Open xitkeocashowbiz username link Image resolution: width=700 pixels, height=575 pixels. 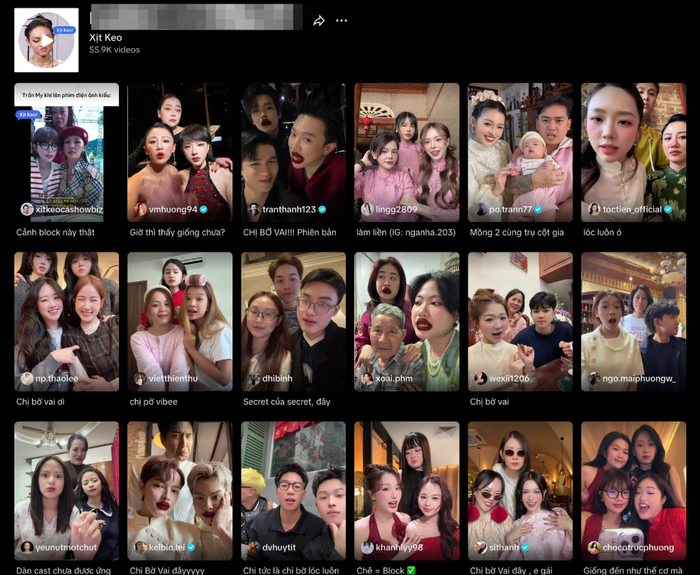point(68,210)
